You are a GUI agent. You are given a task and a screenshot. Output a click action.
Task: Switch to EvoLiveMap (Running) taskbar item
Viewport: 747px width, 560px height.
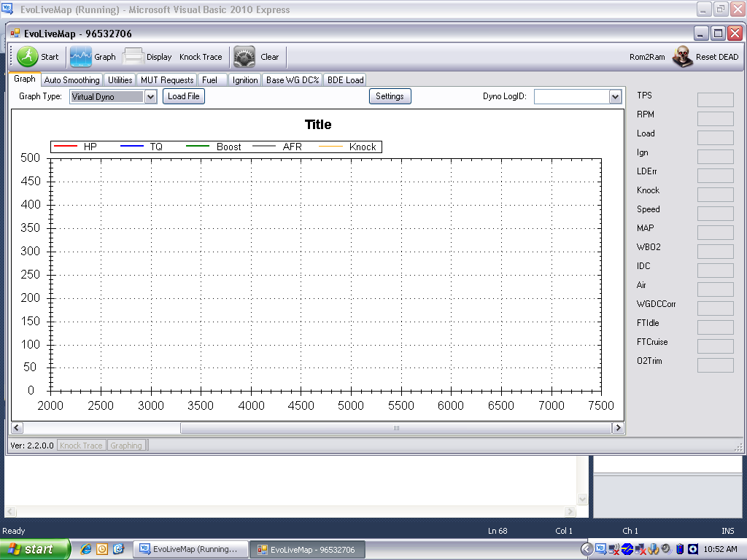coord(190,549)
